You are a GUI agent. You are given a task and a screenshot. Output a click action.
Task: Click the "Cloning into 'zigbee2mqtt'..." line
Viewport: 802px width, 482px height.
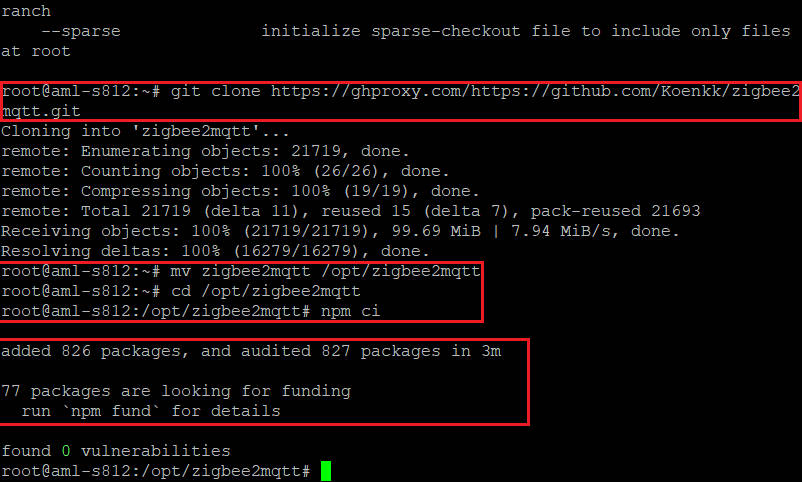145,131
